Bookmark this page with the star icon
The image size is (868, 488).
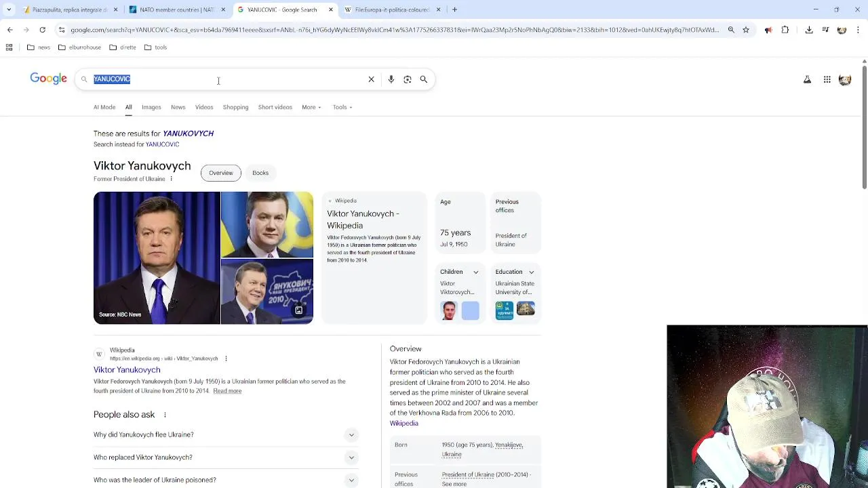pyautogui.click(x=746, y=30)
